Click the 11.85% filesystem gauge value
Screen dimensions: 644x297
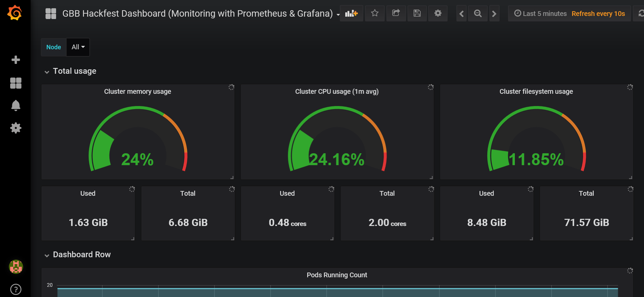coord(536,159)
